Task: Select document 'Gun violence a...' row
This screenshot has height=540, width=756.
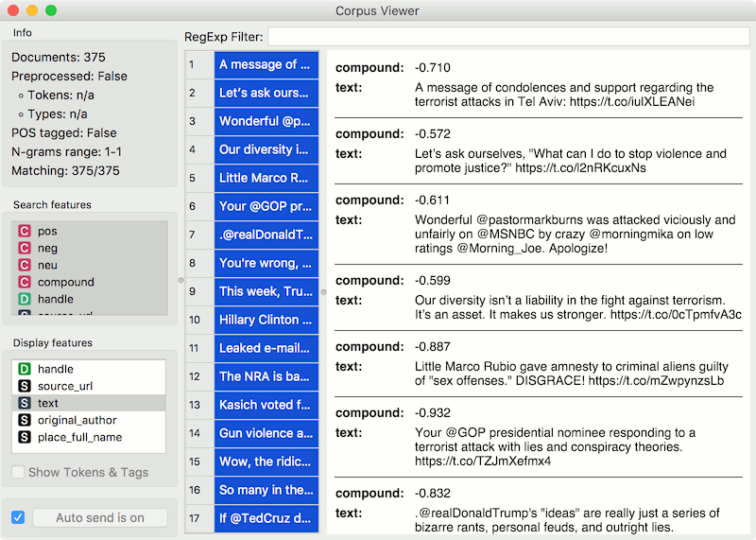Action: point(265,433)
